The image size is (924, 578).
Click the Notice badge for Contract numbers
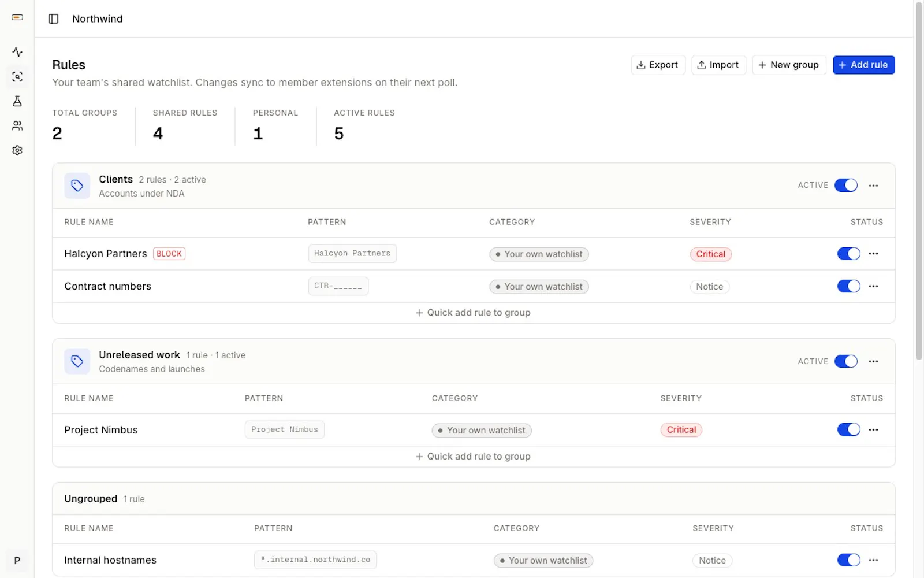[x=709, y=287]
